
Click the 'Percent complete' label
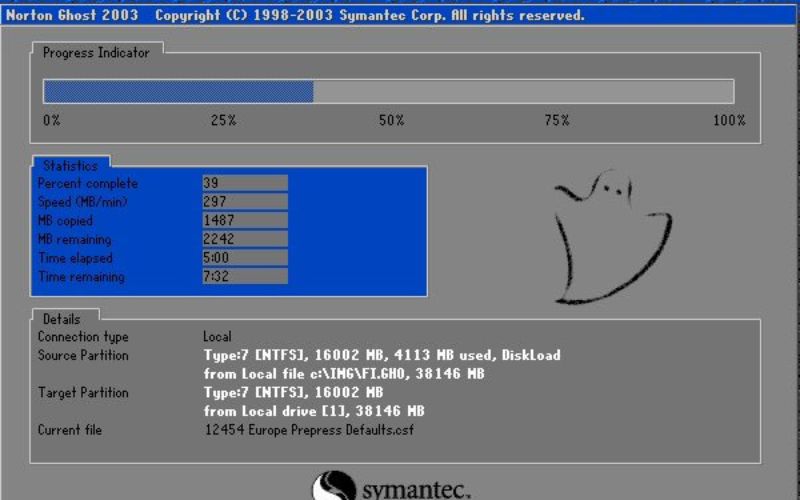(x=88, y=183)
